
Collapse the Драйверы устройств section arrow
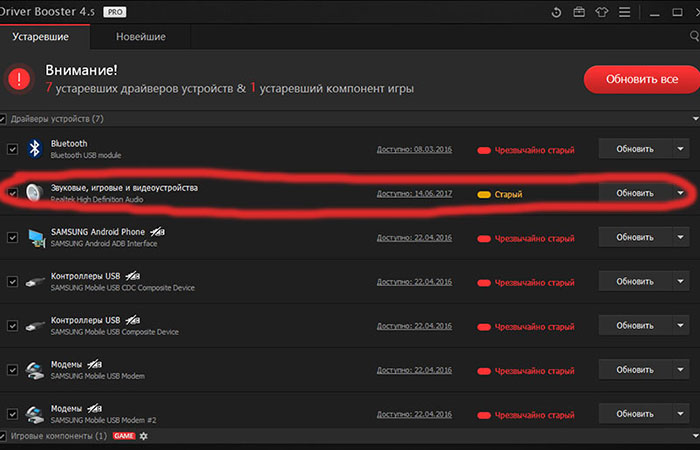point(696,119)
